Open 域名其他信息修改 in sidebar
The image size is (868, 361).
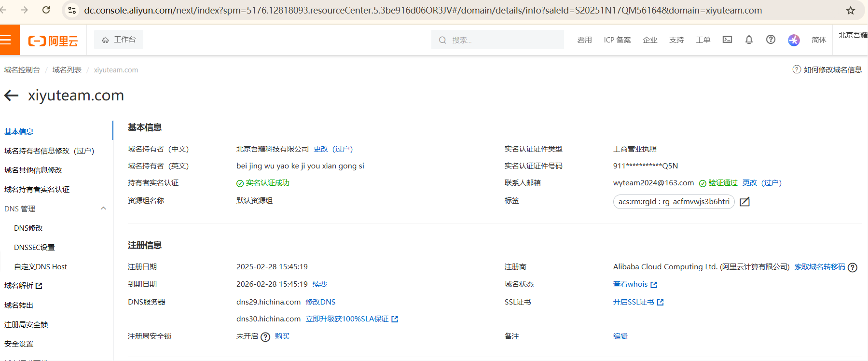point(33,170)
